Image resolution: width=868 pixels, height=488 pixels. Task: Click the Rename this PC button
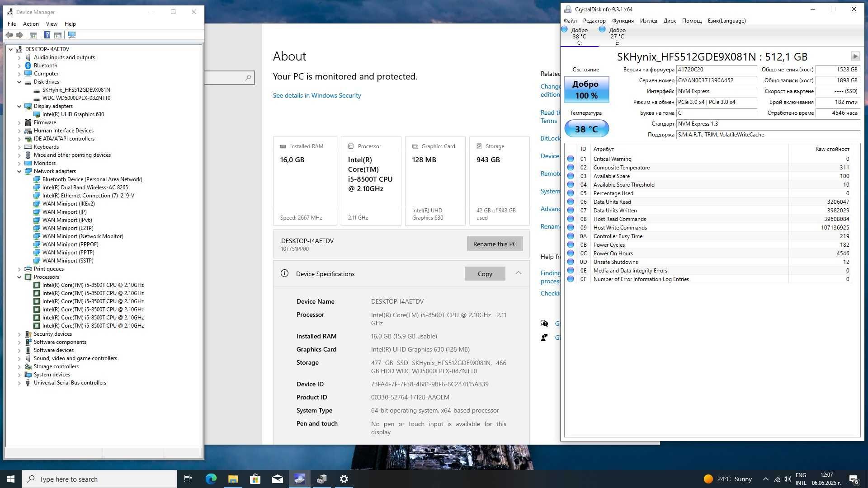495,244
